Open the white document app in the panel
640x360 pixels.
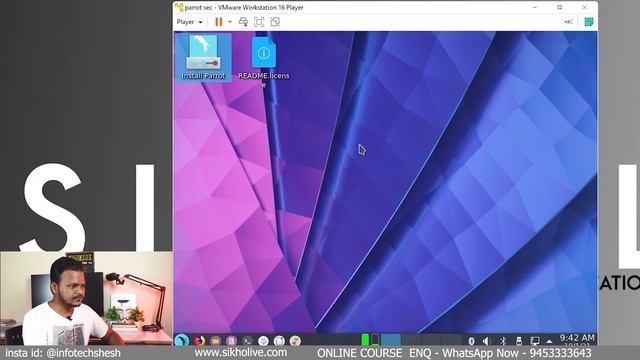[279, 340]
